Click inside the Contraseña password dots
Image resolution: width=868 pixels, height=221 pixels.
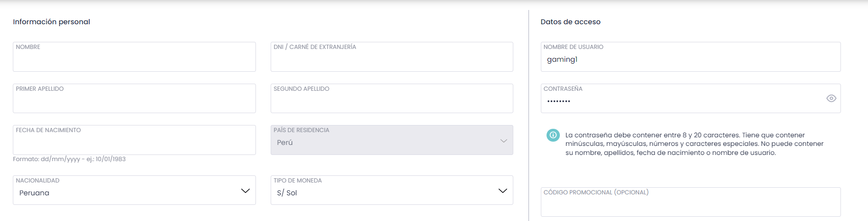pyautogui.click(x=559, y=101)
